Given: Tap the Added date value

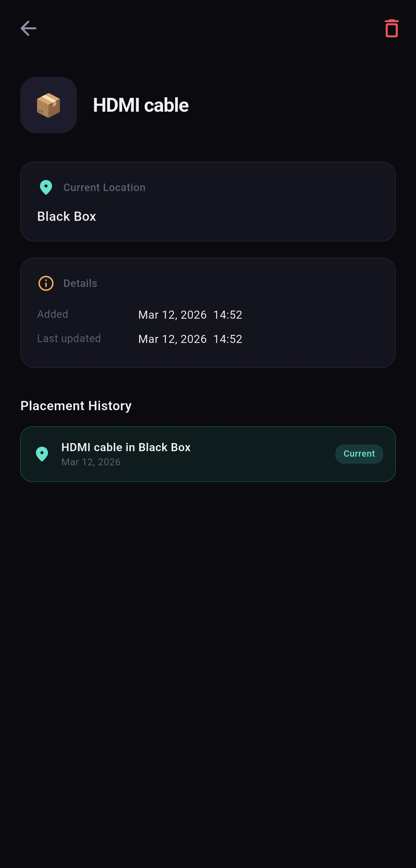Looking at the screenshot, I should [172, 315].
